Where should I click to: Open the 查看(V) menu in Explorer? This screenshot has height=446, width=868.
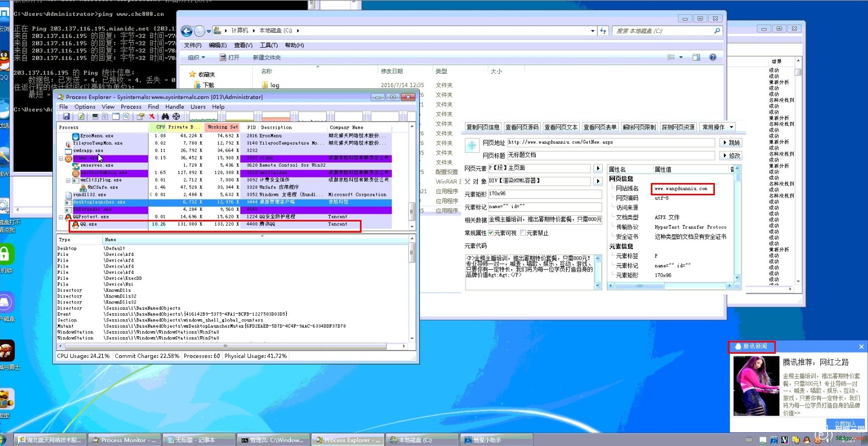click(243, 45)
